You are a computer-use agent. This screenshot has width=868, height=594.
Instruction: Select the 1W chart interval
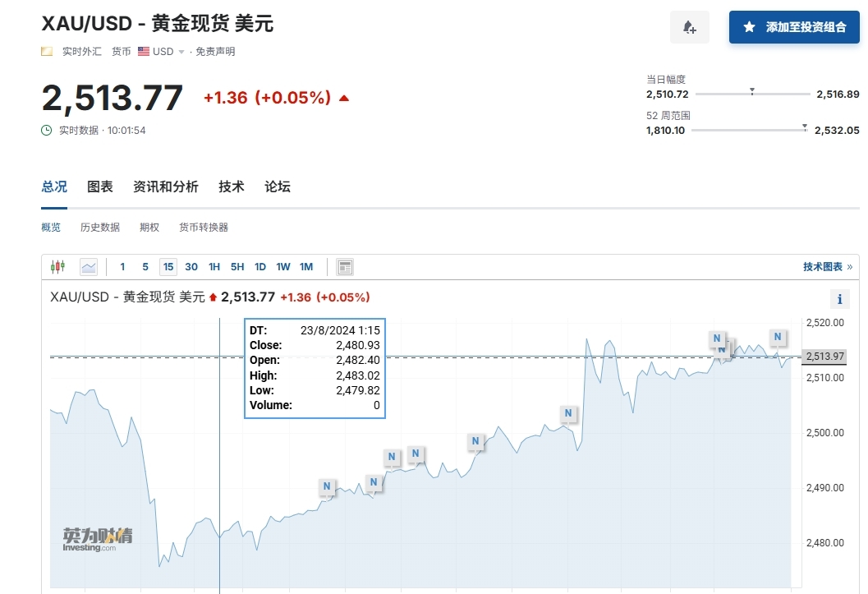(283, 267)
